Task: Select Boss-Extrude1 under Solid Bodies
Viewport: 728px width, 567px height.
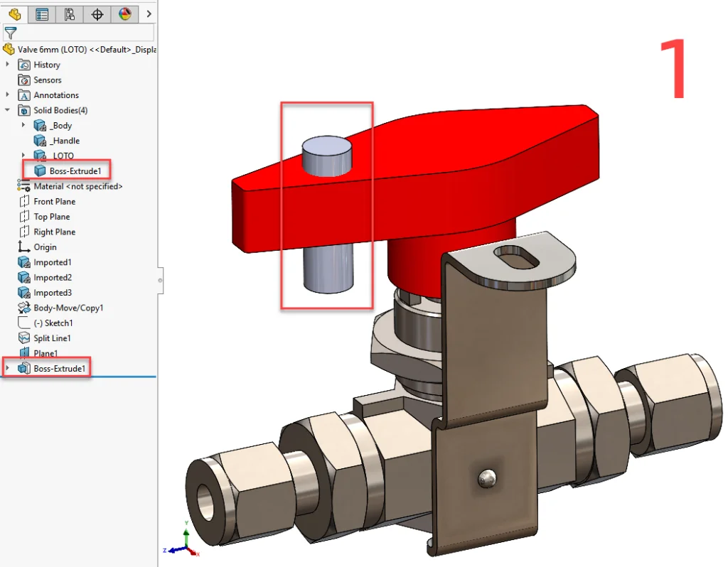Action: click(x=75, y=171)
